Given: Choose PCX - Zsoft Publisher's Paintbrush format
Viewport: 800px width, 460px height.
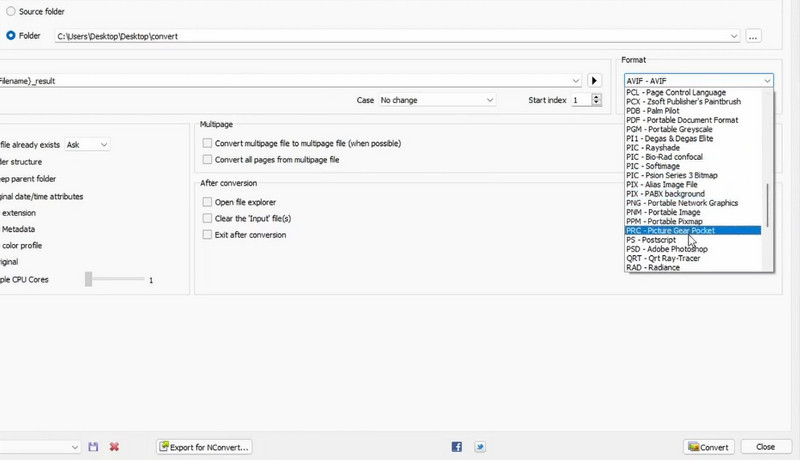Looking at the screenshot, I should pos(693,101).
